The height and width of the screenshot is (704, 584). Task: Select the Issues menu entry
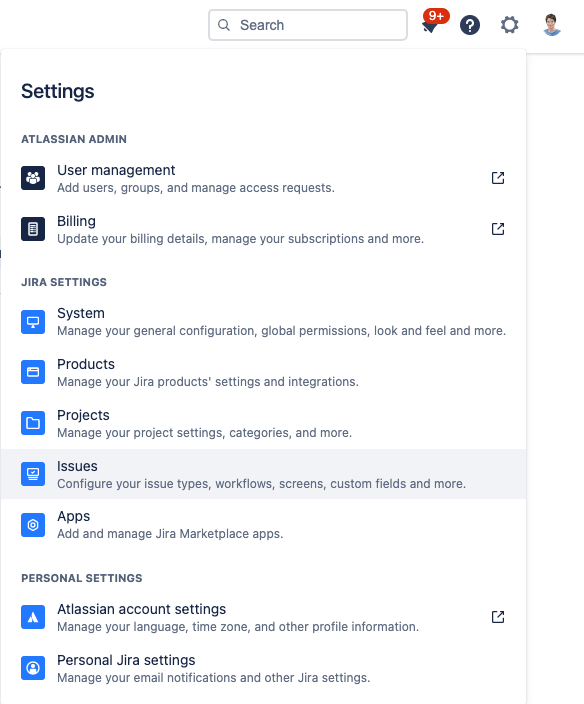263,474
